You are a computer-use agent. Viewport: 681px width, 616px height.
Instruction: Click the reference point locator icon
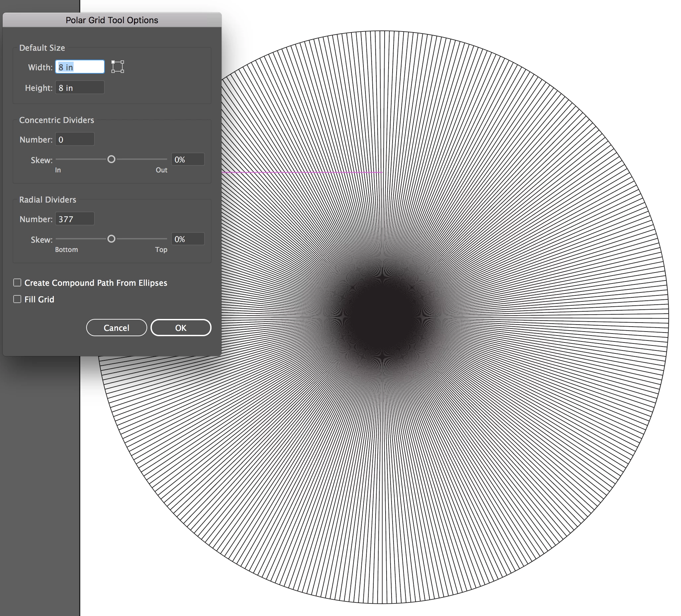[x=118, y=67]
